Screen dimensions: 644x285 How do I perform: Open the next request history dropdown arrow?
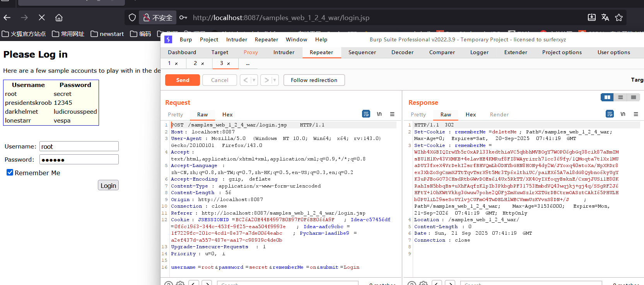274,80
